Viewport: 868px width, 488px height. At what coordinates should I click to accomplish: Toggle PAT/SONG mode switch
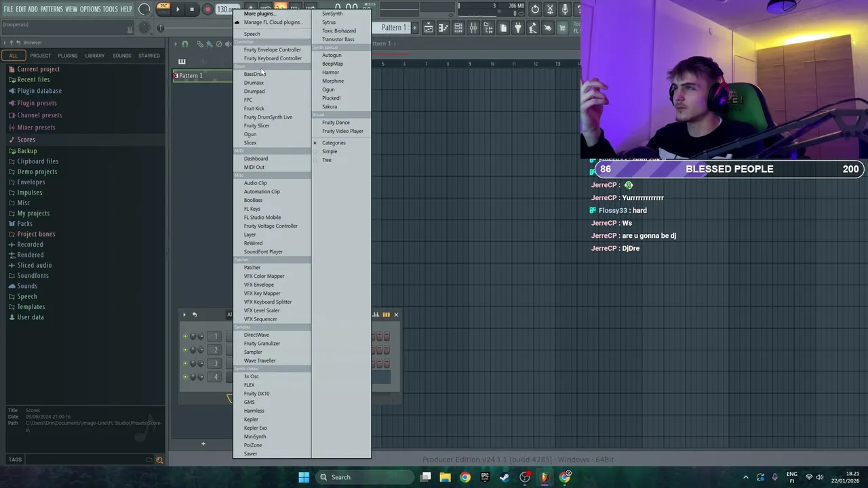click(x=163, y=9)
